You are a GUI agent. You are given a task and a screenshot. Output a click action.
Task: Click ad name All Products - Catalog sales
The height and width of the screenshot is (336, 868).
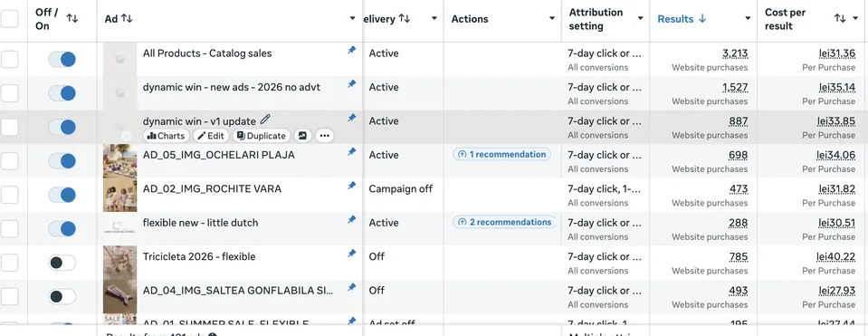[207, 53]
